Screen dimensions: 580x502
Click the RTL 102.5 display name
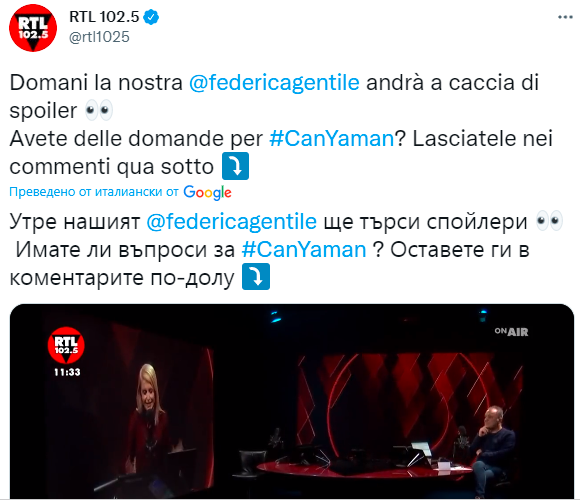pyautogui.click(x=104, y=17)
